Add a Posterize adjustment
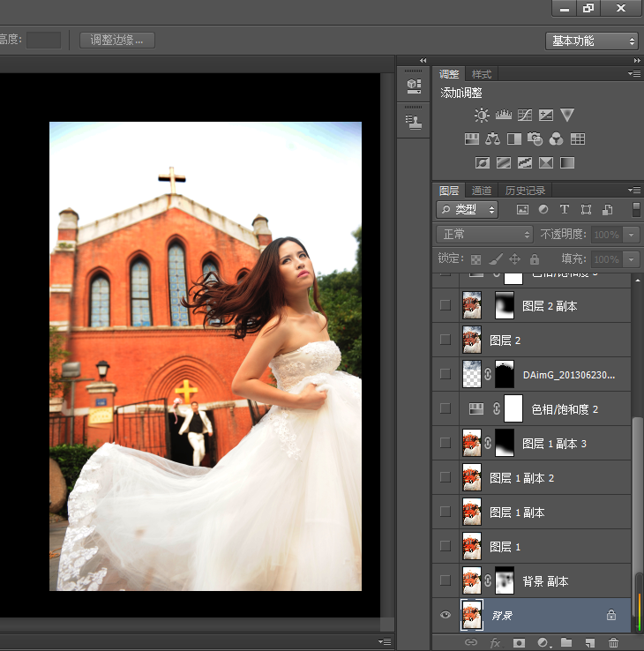 pyautogui.click(x=504, y=162)
